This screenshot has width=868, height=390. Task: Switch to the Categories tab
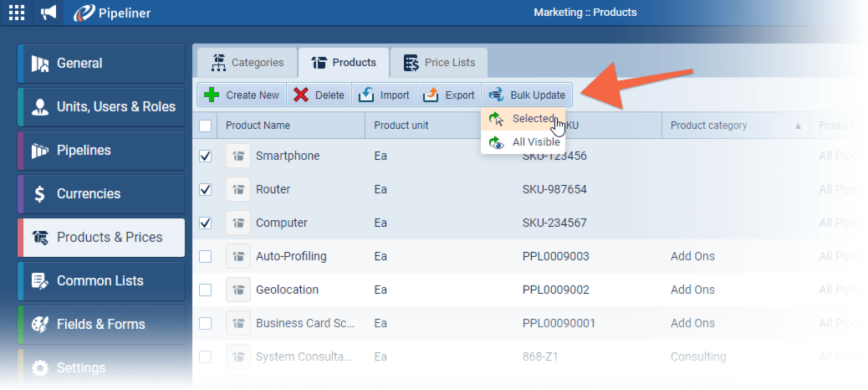[x=248, y=63]
